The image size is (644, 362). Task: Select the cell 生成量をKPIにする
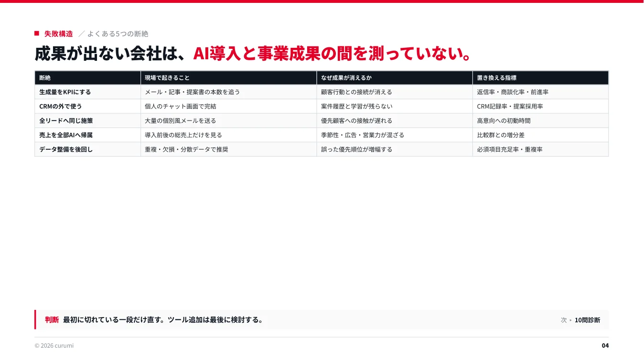pos(87,92)
